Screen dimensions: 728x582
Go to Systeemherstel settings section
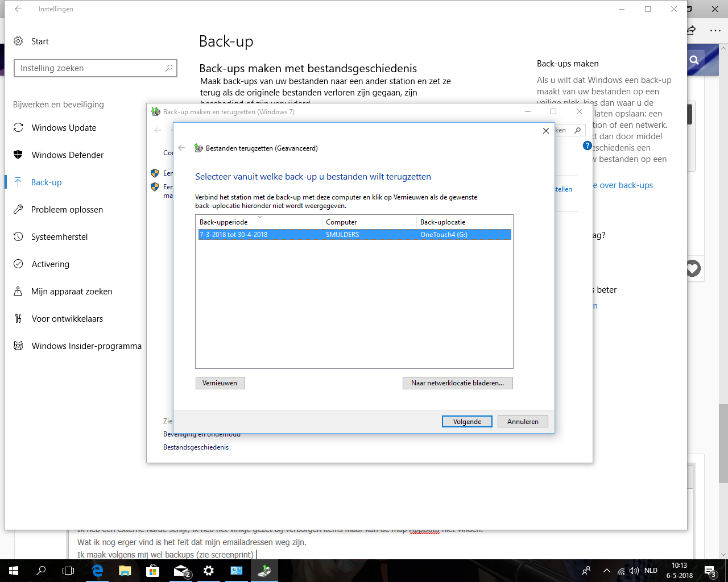[x=59, y=237]
